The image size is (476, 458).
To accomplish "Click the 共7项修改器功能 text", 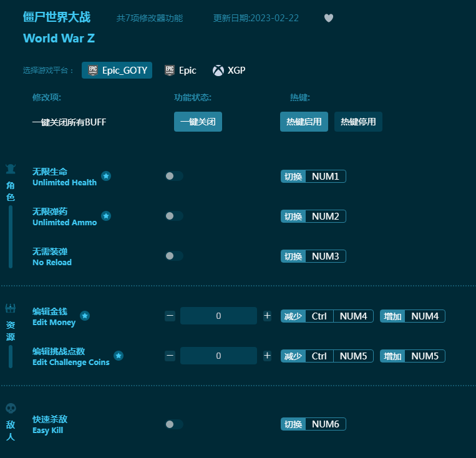I will click(x=150, y=18).
